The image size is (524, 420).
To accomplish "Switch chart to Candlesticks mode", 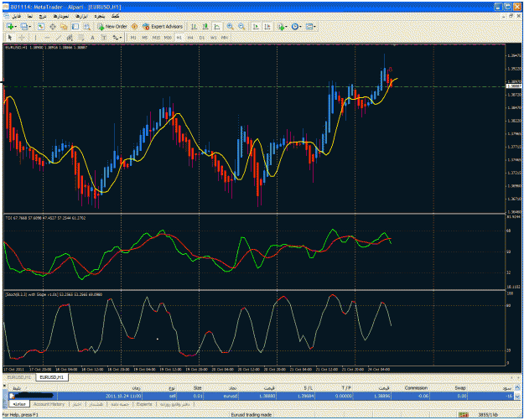I will pyautogui.click(x=205, y=26).
